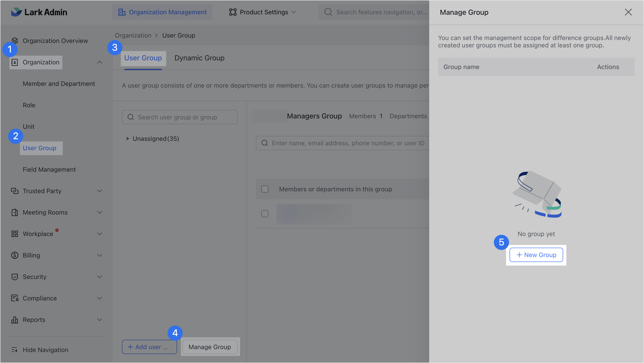Image resolution: width=644 pixels, height=363 pixels.
Task: Collapse the Organization sidebar section
Action: pyautogui.click(x=100, y=62)
